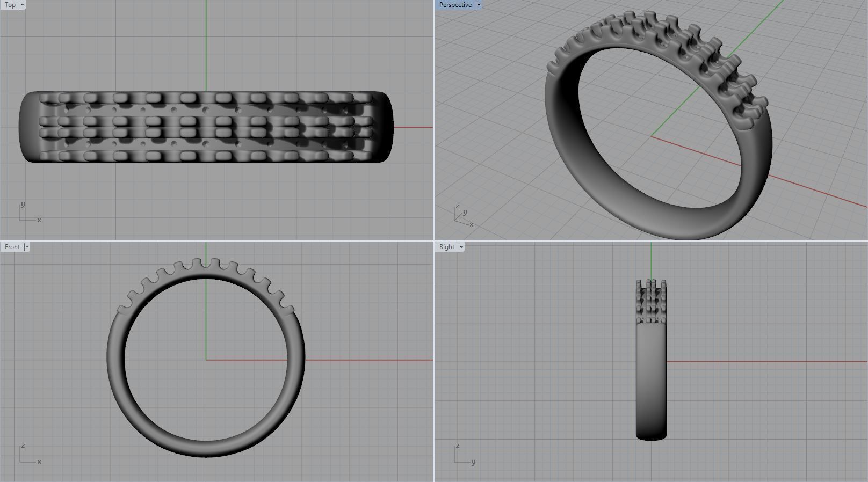Image resolution: width=868 pixels, height=482 pixels.
Task: Click the Perspective viewport title label
Action: click(x=455, y=5)
